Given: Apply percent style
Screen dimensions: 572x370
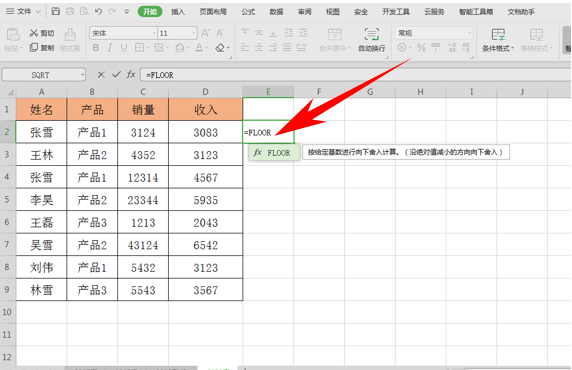Looking at the screenshot, I should (421, 47).
